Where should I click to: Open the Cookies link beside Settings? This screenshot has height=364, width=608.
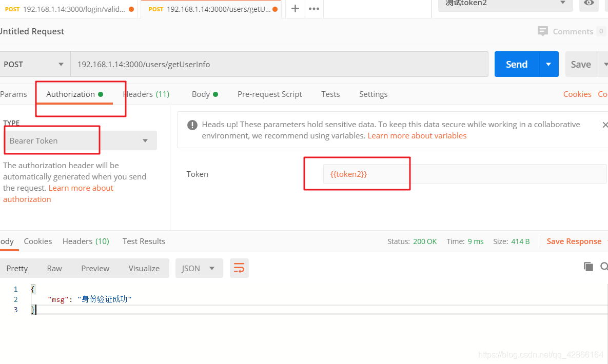click(577, 94)
